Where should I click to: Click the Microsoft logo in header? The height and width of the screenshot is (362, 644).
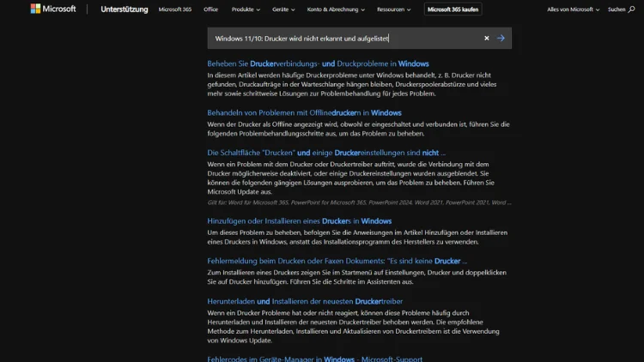[53, 9]
